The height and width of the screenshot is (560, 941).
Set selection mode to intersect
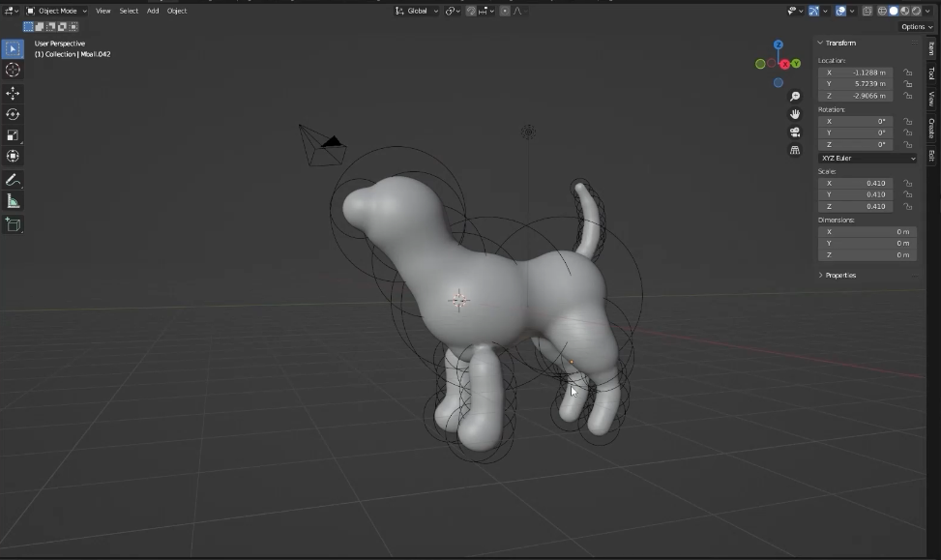click(x=74, y=26)
